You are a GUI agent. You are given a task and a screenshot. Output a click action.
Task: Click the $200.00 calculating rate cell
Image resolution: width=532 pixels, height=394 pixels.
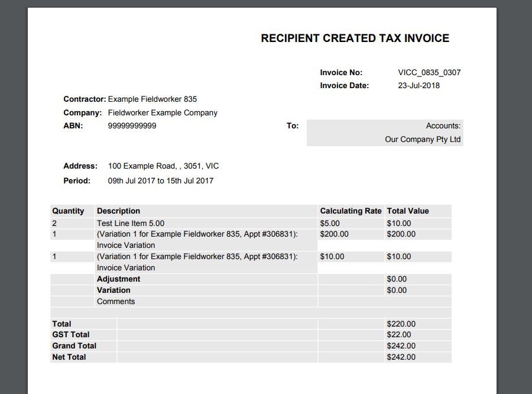[334, 234]
